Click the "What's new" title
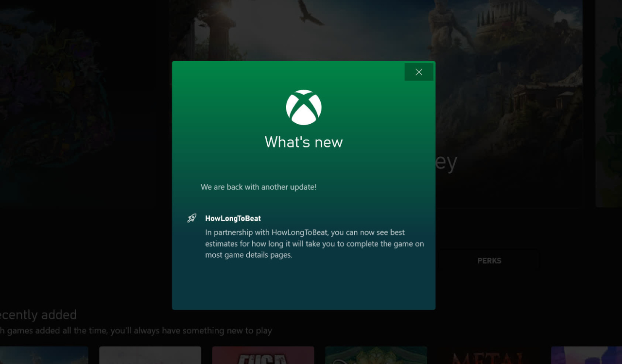 coord(304,142)
